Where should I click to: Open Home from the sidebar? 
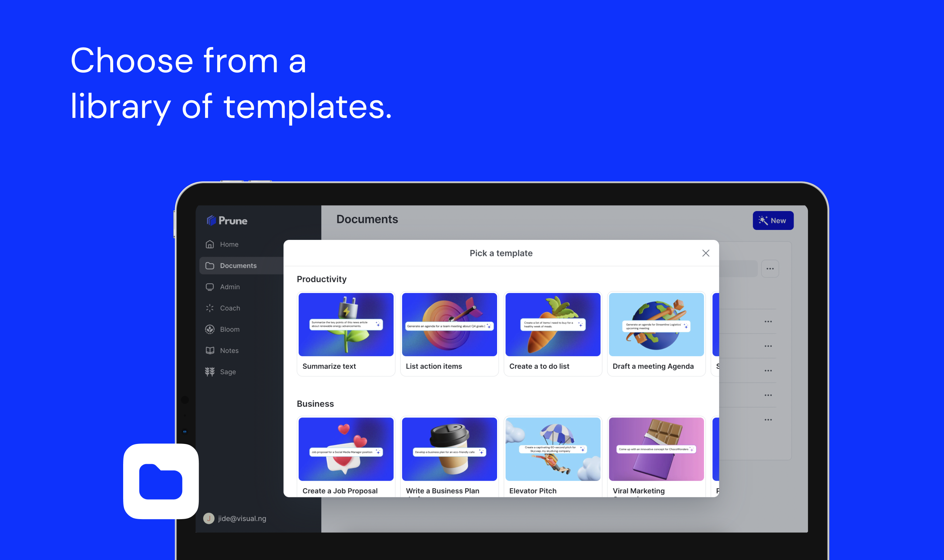(x=229, y=245)
